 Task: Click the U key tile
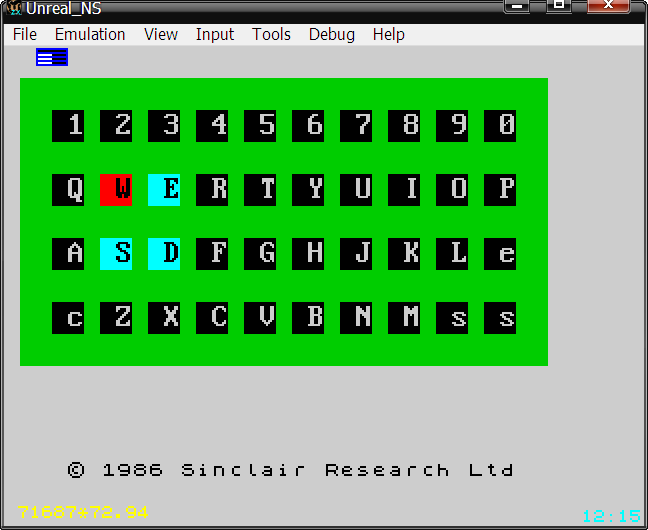[x=356, y=190]
